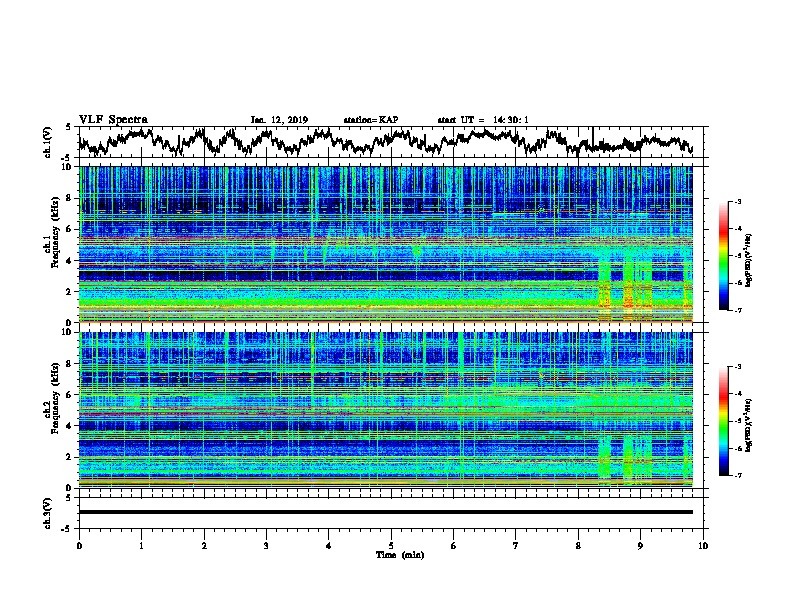792x612 pixels.
Task: Click the ch.2 color scale bar
Action: pyautogui.click(x=724, y=421)
